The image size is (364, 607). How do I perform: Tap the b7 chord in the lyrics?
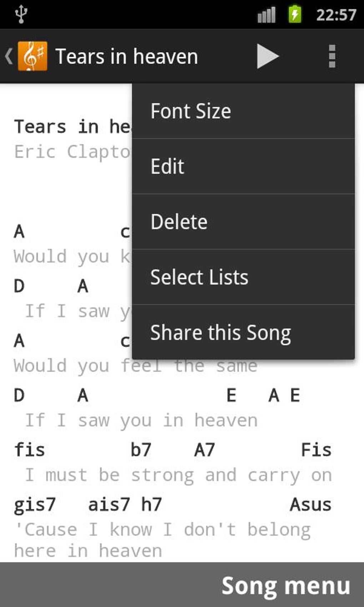[x=141, y=449]
